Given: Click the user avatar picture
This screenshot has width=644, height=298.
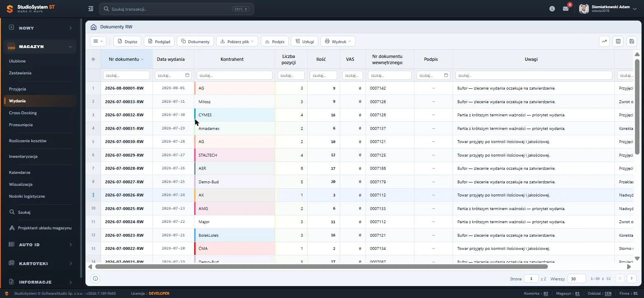Looking at the screenshot, I should [584, 9].
